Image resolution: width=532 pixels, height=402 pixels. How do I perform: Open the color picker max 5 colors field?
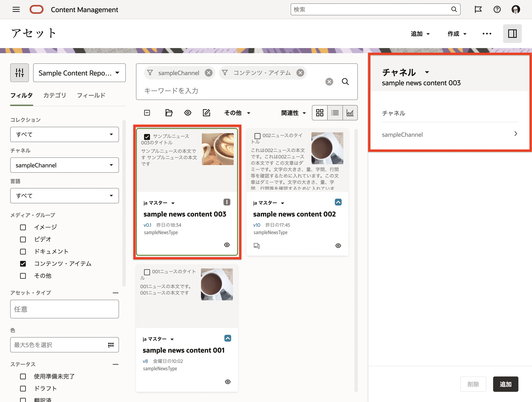point(64,345)
